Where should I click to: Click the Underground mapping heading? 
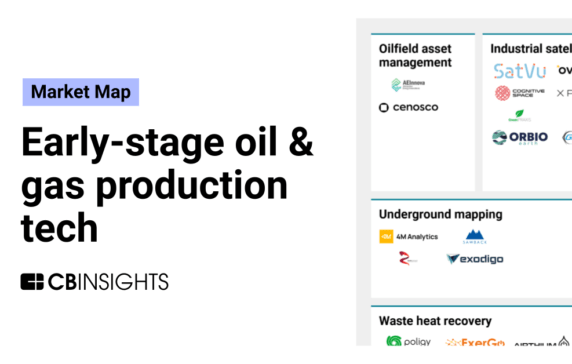[x=440, y=214]
